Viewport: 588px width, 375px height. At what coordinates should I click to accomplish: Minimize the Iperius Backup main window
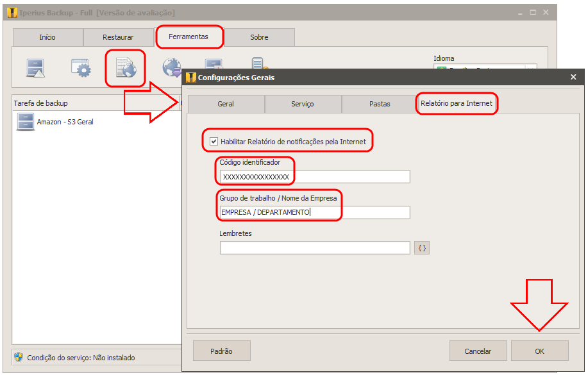click(520, 13)
